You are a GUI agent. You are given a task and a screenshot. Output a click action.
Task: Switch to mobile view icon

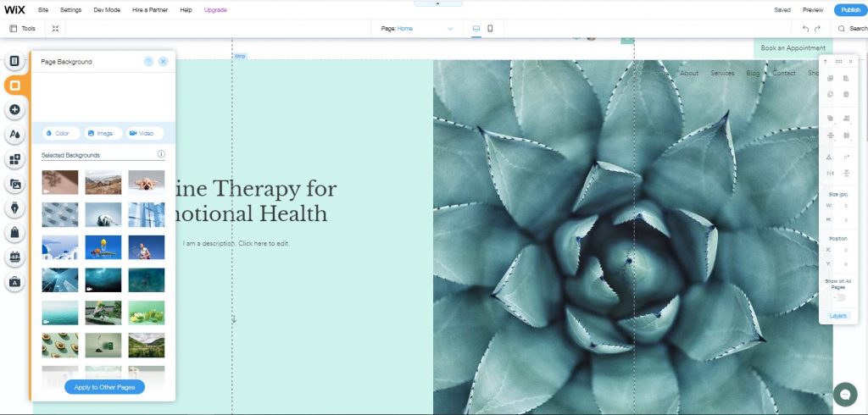[x=490, y=29]
